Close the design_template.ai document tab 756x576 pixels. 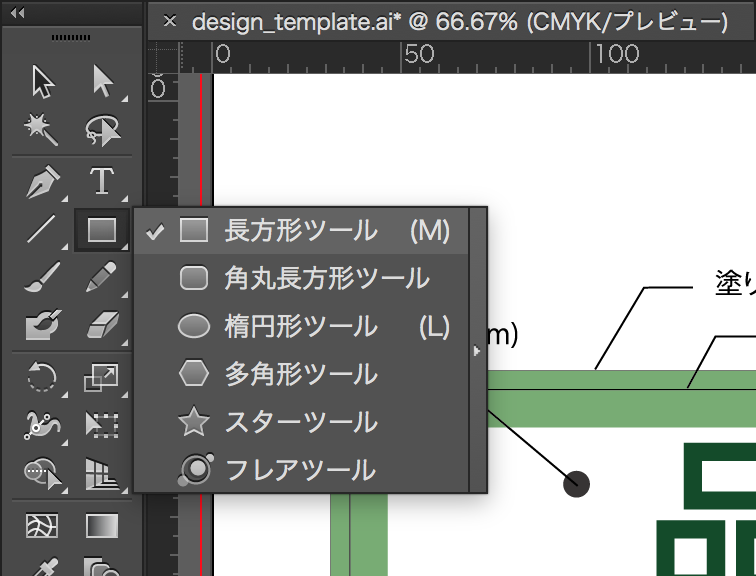170,21
